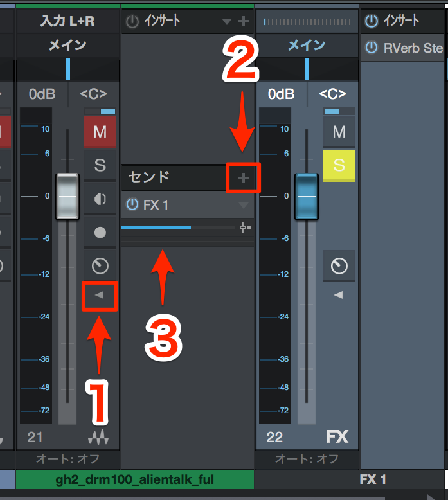Bypass the RVerb Stereo insert power button
This screenshot has width=448, height=500.
tap(372, 48)
